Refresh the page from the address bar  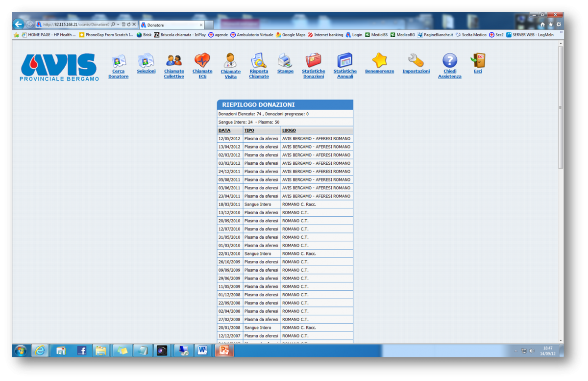128,25
